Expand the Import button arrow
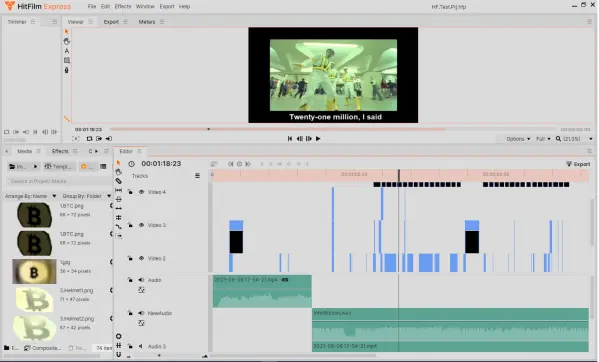Image resolution: width=599 pixels, height=362 pixels. click(36, 166)
